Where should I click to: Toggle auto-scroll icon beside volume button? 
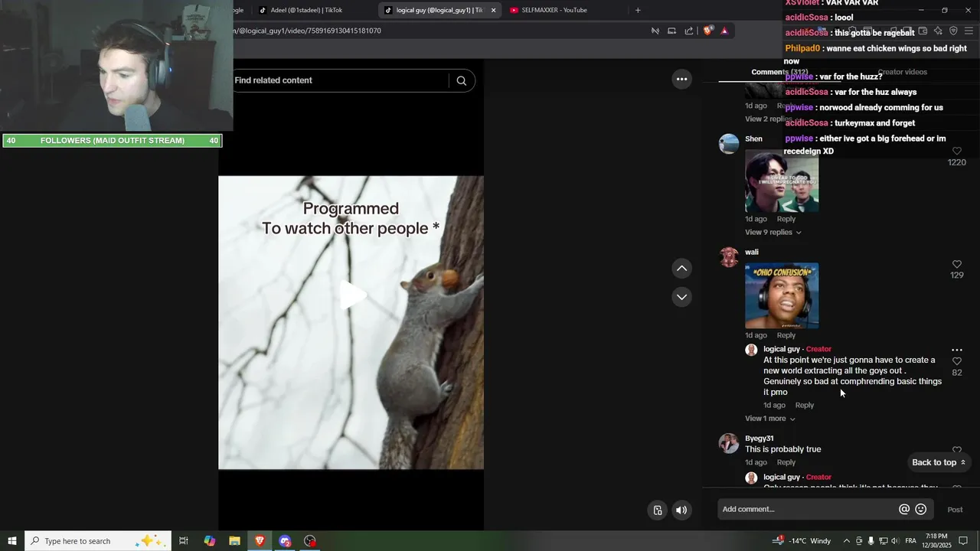(658, 510)
